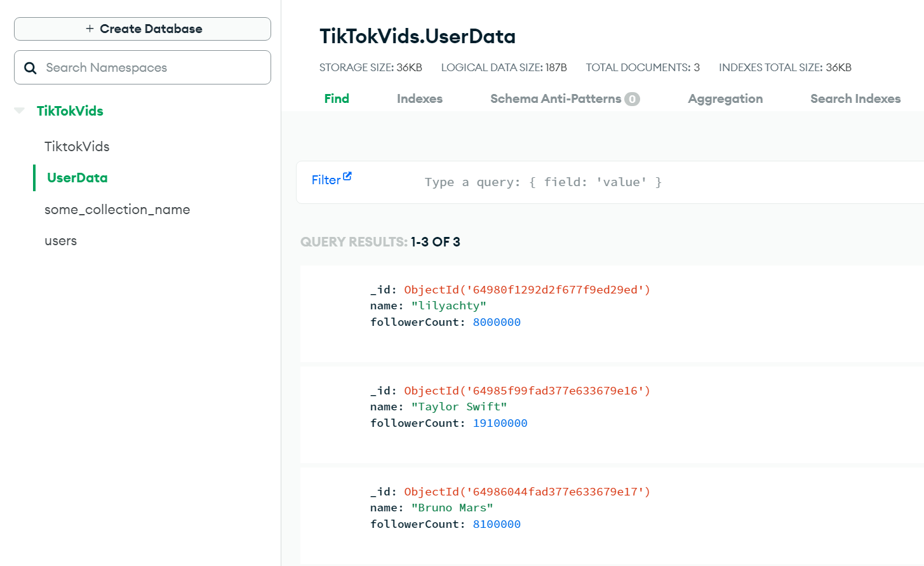Select the Find tab

(x=337, y=98)
